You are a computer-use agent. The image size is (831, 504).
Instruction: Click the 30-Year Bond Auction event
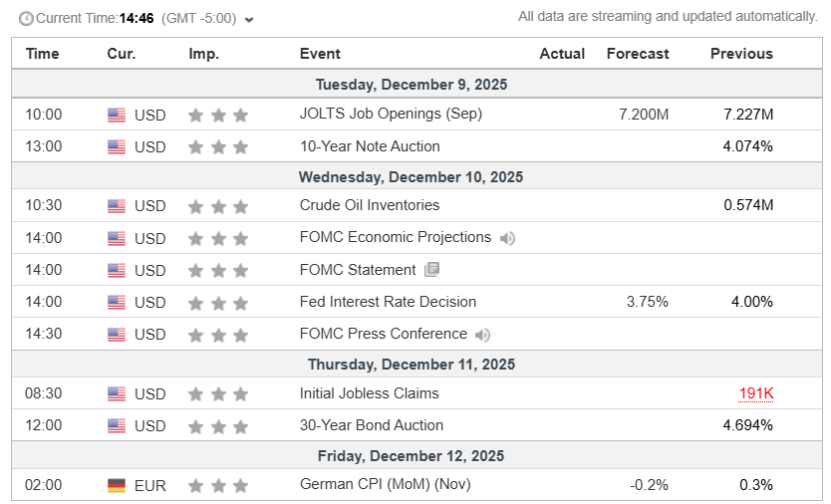pos(372,425)
